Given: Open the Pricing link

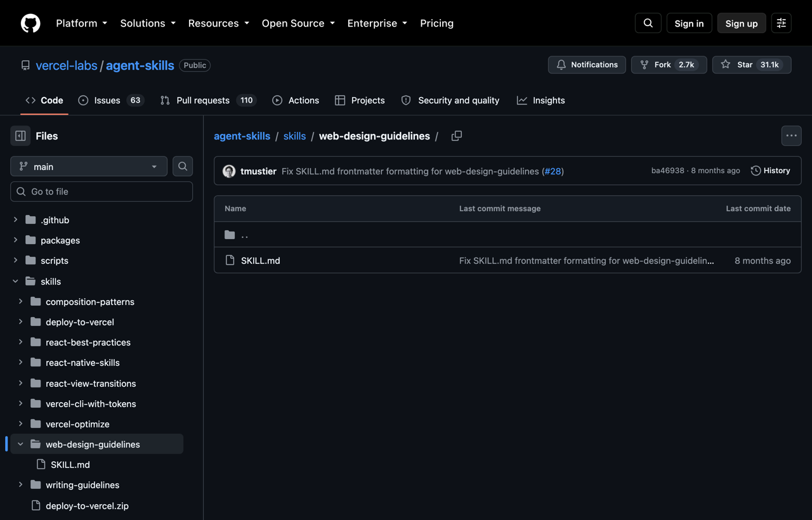Looking at the screenshot, I should 436,23.
